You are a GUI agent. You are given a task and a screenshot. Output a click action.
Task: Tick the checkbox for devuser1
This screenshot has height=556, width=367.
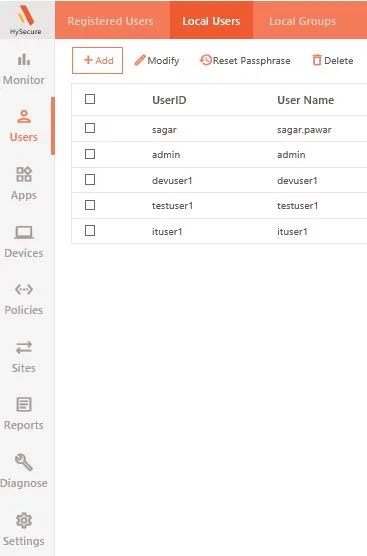(90, 180)
